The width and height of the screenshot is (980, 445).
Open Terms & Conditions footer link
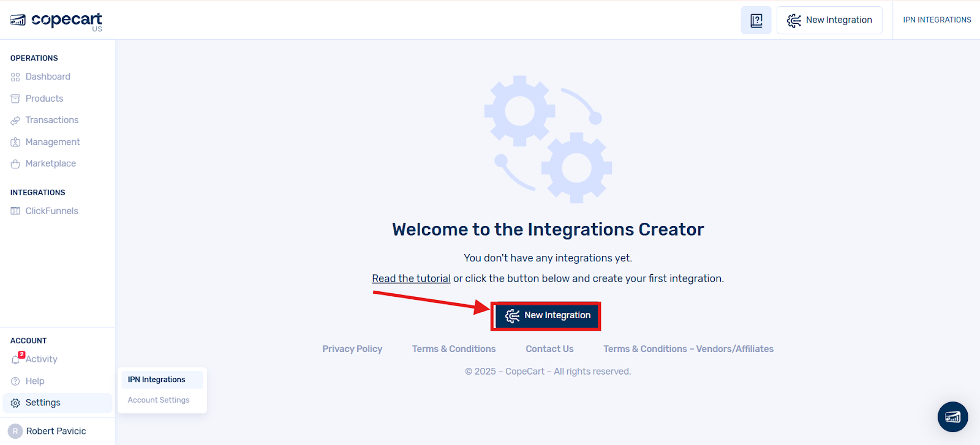tap(454, 349)
